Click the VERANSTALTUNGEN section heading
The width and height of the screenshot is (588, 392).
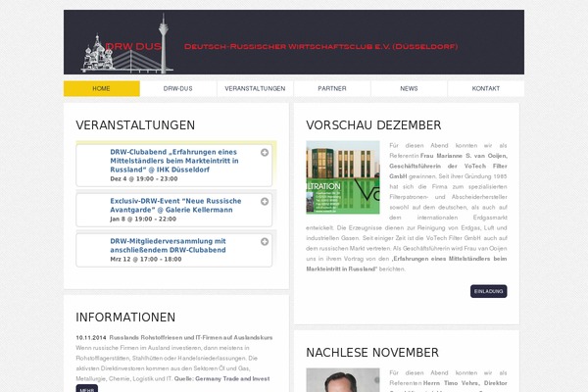point(135,125)
